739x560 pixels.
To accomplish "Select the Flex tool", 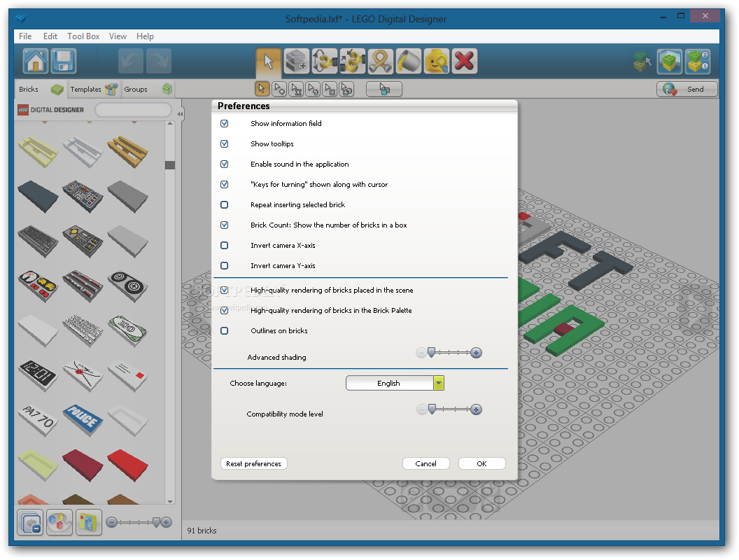I will pos(380,62).
